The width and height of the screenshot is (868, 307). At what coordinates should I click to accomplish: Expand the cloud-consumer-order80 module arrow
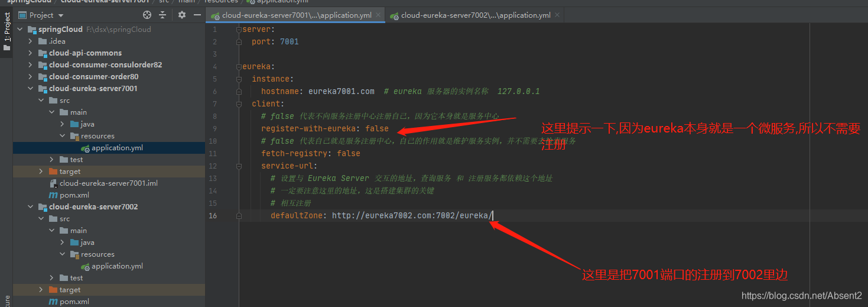30,76
